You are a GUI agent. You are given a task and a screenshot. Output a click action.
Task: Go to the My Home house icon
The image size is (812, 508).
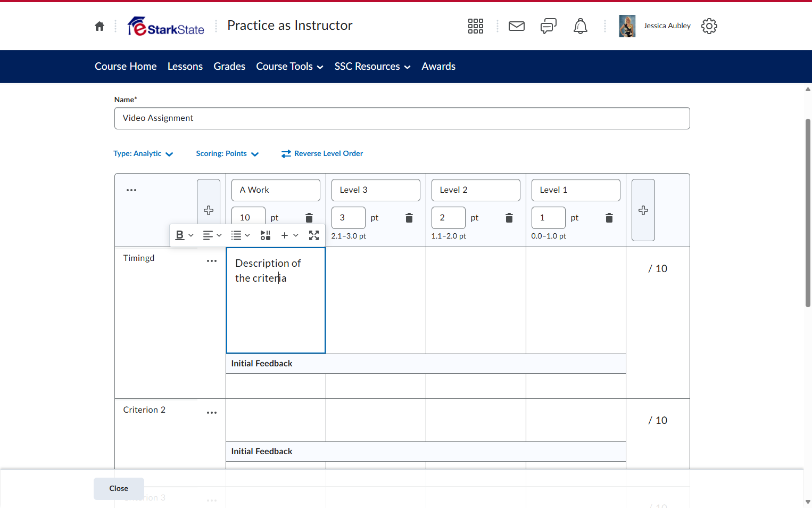100,26
